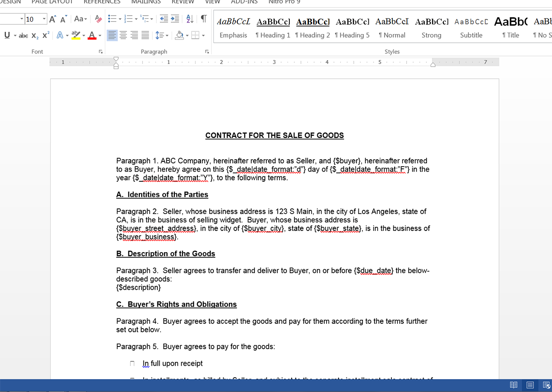Start a numbered list

click(129, 19)
